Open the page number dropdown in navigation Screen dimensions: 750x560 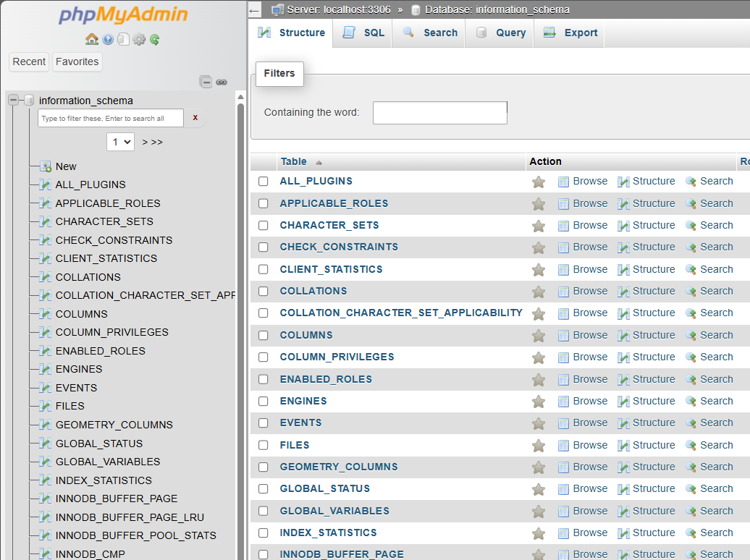(120, 142)
